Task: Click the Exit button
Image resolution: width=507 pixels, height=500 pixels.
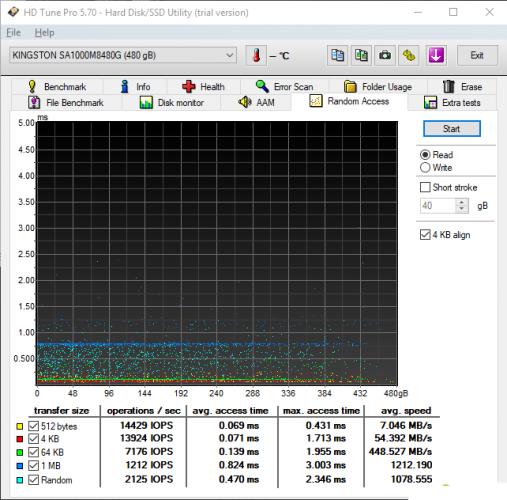Action: click(477, 55)
